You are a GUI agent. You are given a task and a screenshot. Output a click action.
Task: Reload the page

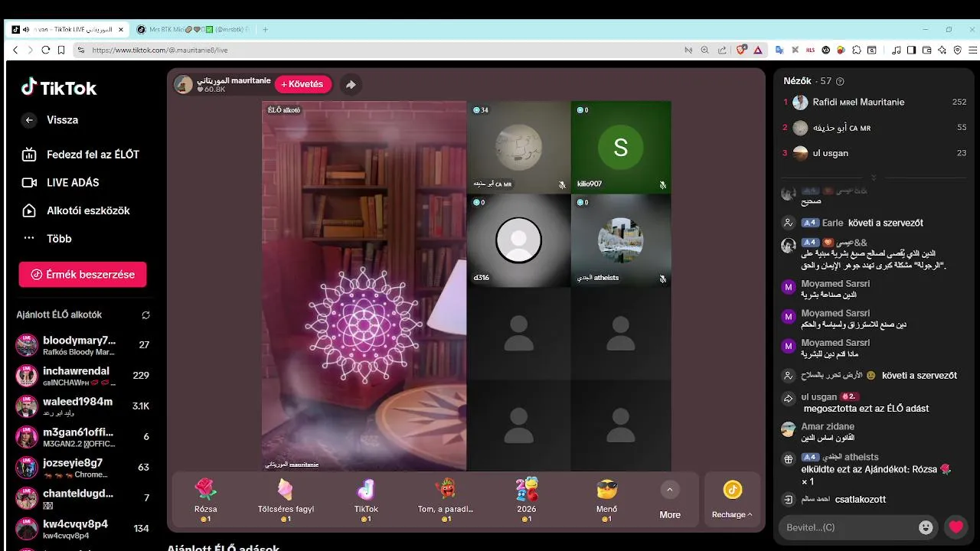[45, 50]
